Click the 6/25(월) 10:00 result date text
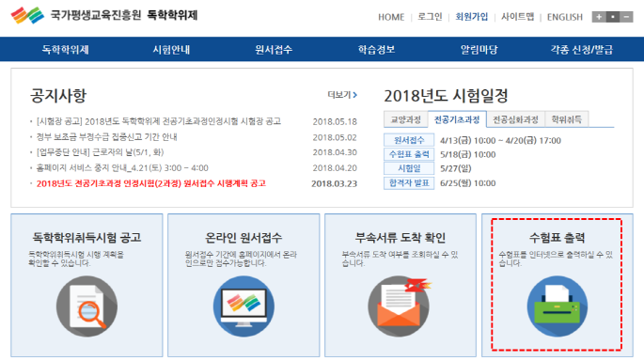This screenshot has width=644, height=361. (468, 182)
